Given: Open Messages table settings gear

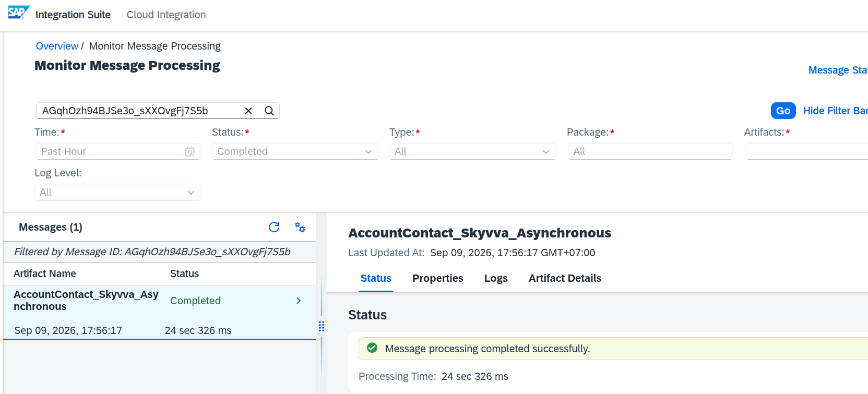Looking at the screenshot, I should (x=300, y=227).
